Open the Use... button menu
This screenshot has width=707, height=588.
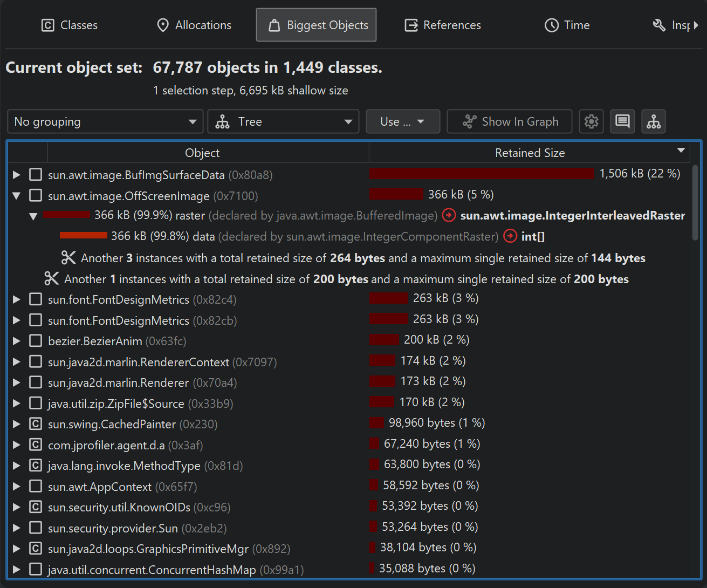coord(402,121)
